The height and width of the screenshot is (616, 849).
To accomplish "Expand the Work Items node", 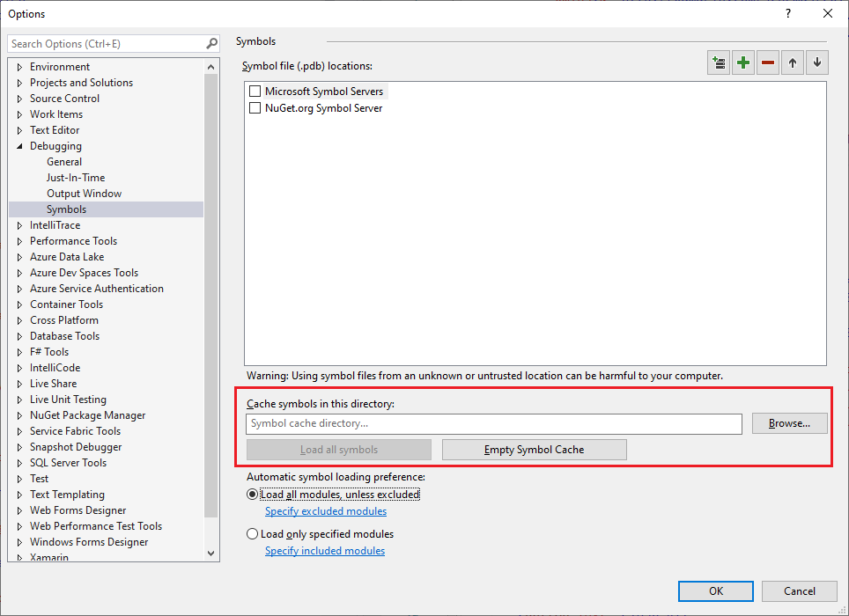I will [20, 114].
